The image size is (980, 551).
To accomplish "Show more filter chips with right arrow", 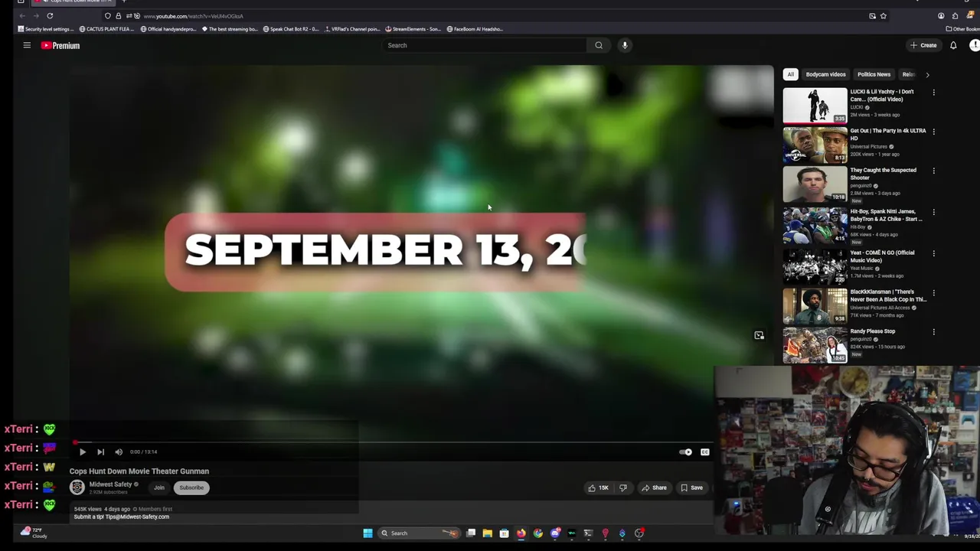I will pos(927,74).
